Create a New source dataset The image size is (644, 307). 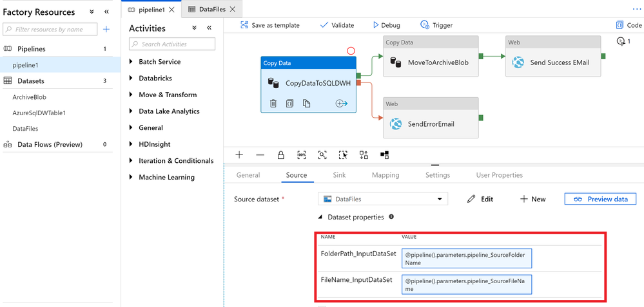[x=532, y=200]
